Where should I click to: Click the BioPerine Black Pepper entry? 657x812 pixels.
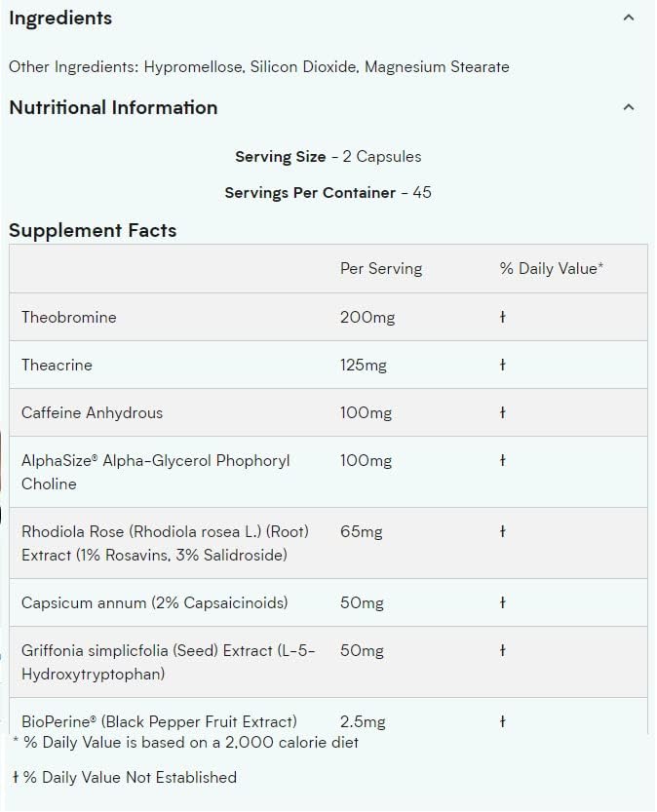pos(158,721)
